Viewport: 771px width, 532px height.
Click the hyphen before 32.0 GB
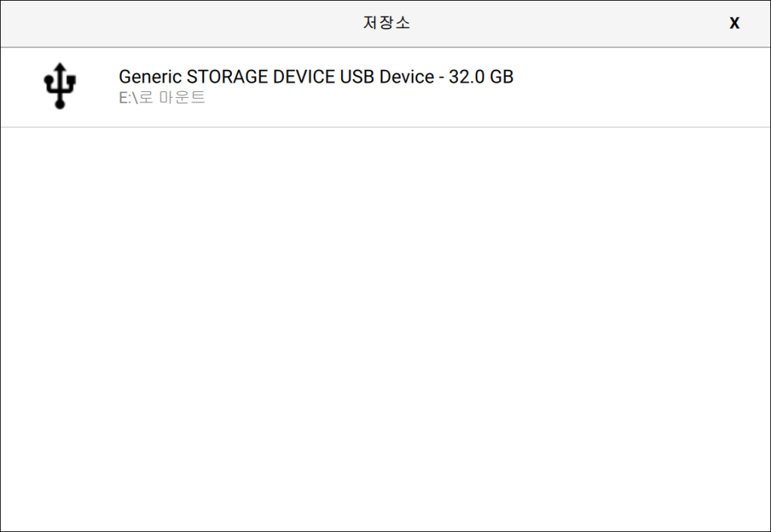point(441,78)
